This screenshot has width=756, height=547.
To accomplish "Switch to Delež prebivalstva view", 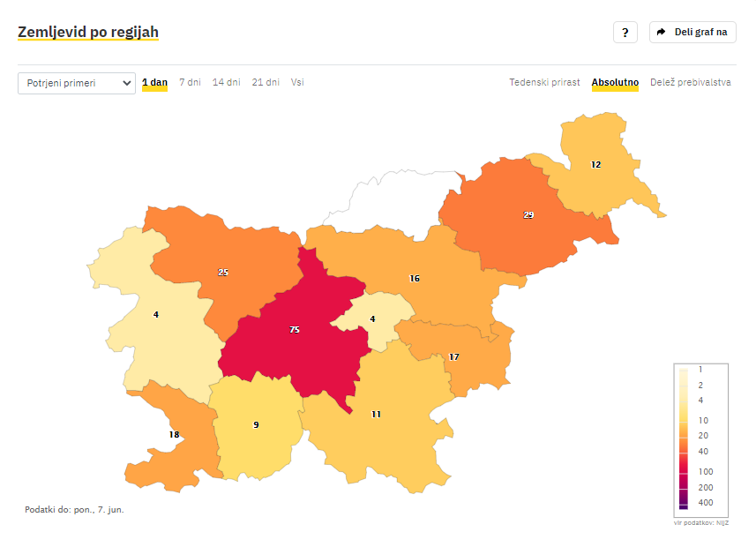I will coord(691,82).
